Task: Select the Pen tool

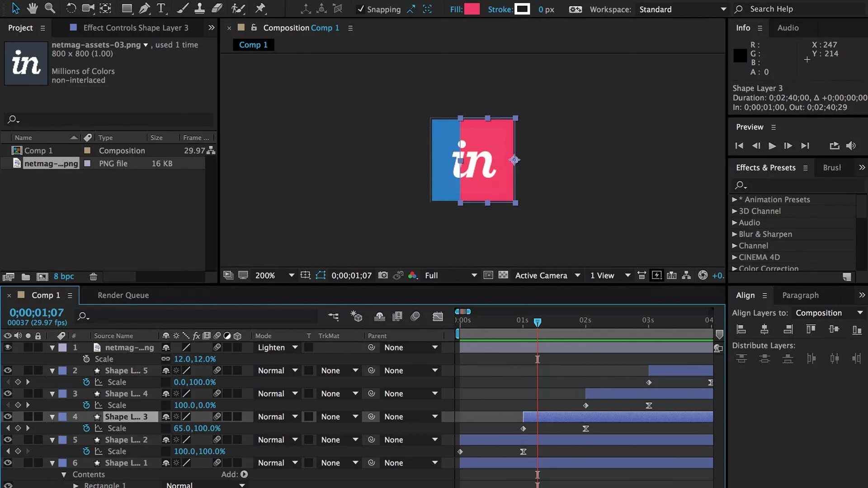Action: (144, 8)
